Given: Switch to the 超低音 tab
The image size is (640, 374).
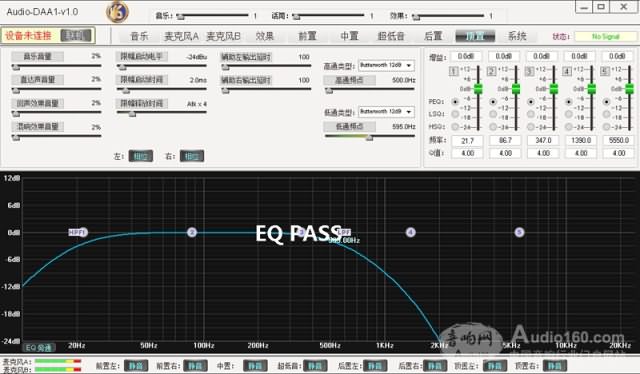Looking at the screenshot, I should 391,36.
